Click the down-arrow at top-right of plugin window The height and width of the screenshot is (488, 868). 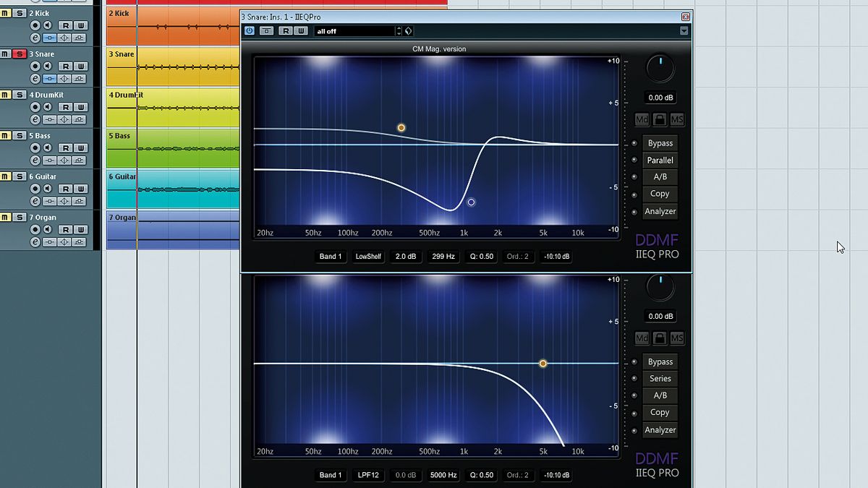tap(684, 30)
